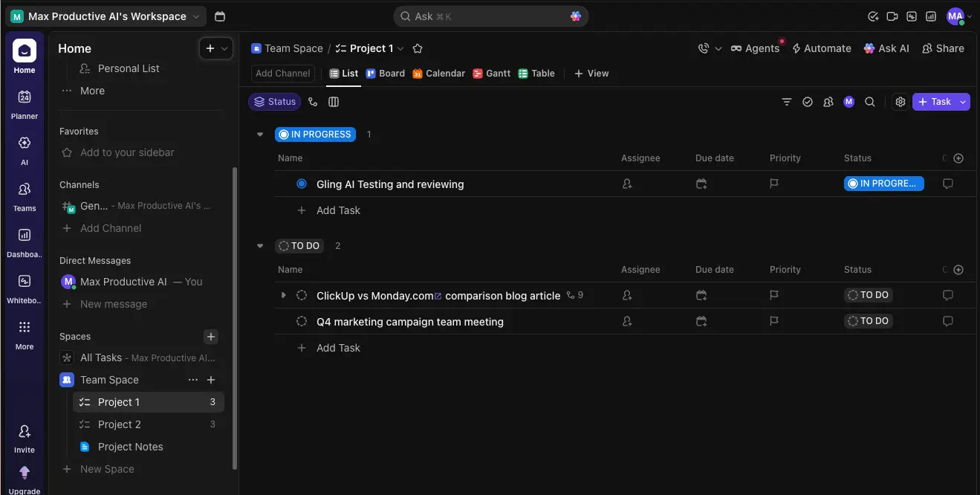Open the Gantt view
This screenshot has height=495, width=980.
click(x=491, y=73)
